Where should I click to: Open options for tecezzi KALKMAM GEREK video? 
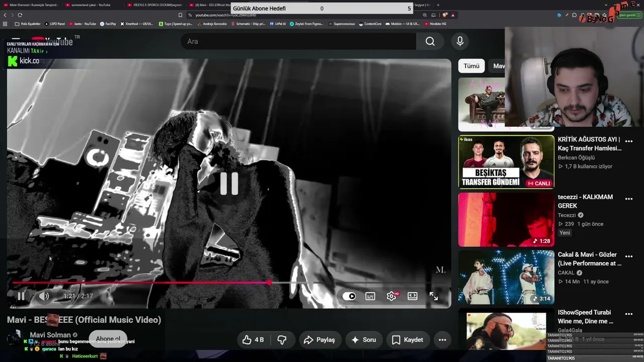(x=629, y=199)
